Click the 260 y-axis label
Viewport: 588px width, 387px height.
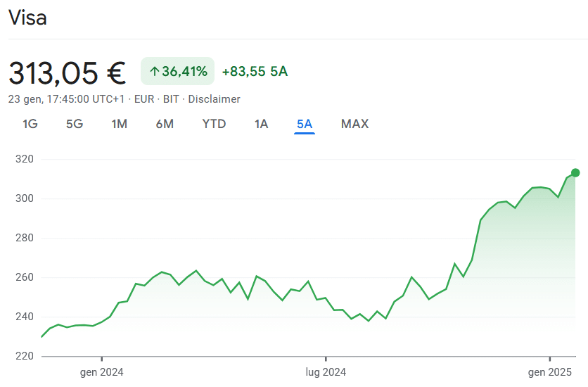(25, 277)
